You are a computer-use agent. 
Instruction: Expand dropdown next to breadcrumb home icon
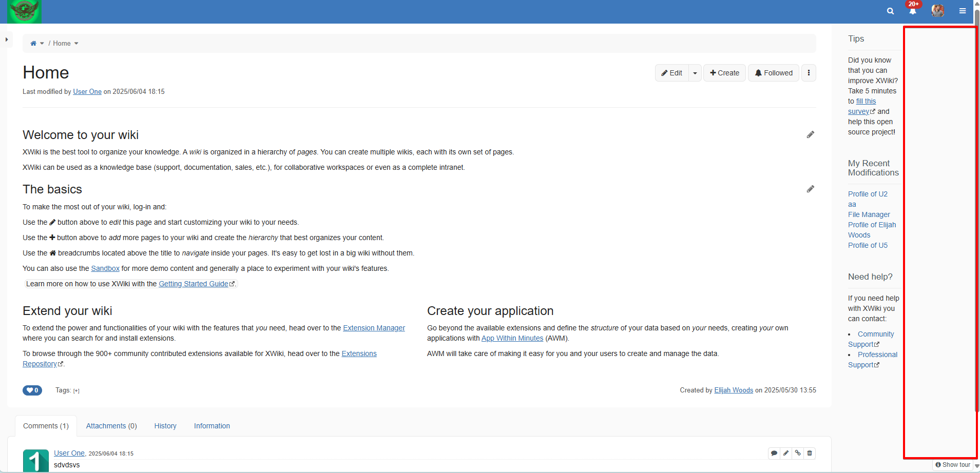42,44
